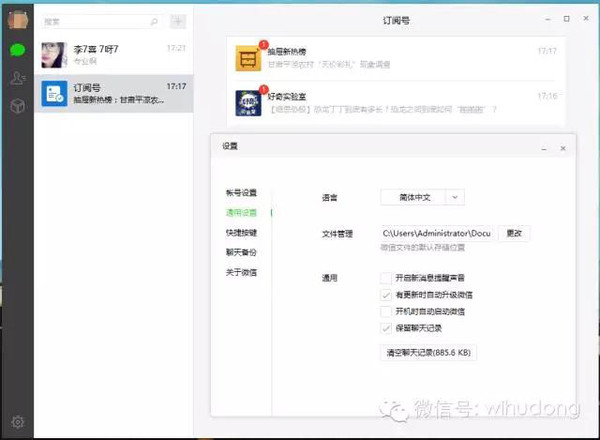Close the main WeChat window
This screenshot has height=440, width=600.
point(586,18)
